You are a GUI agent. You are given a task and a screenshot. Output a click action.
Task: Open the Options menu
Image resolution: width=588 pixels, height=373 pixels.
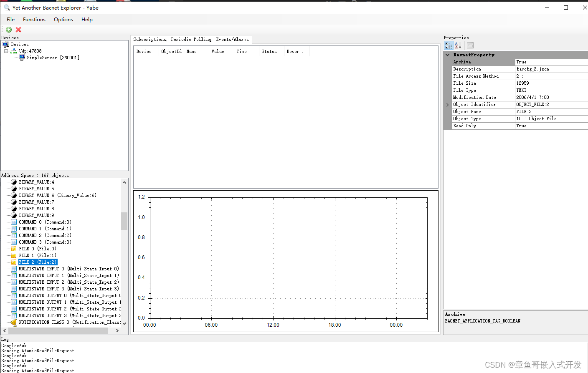pyautogui.click(x=63, y=19)
